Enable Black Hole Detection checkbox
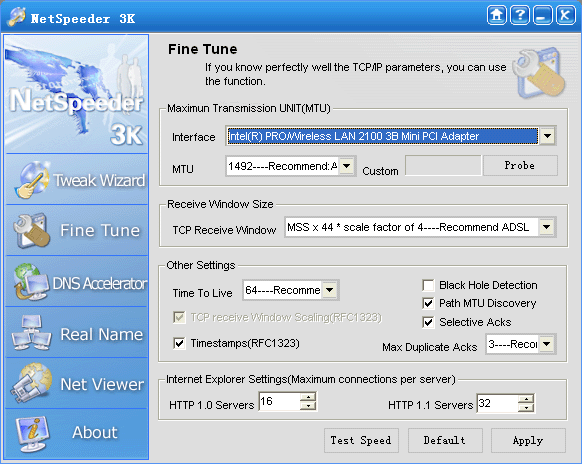This screenshot has width=582, height=464. (428, 285)
